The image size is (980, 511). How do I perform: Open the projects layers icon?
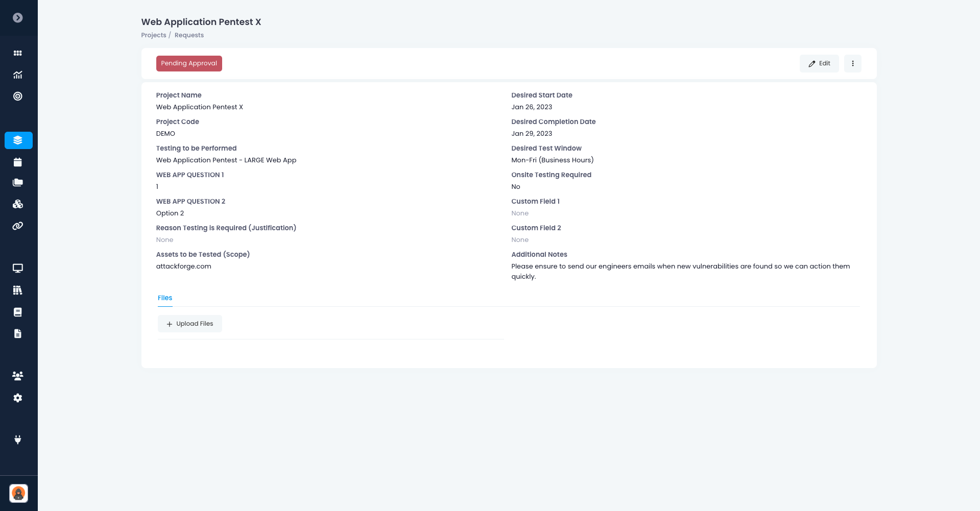point(18,140)
